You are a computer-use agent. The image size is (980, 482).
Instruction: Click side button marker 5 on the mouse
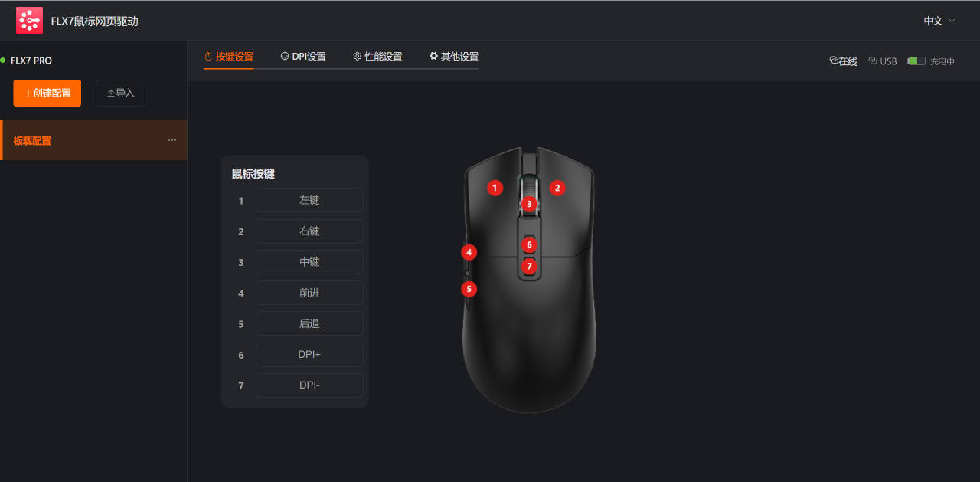(469, 289)
